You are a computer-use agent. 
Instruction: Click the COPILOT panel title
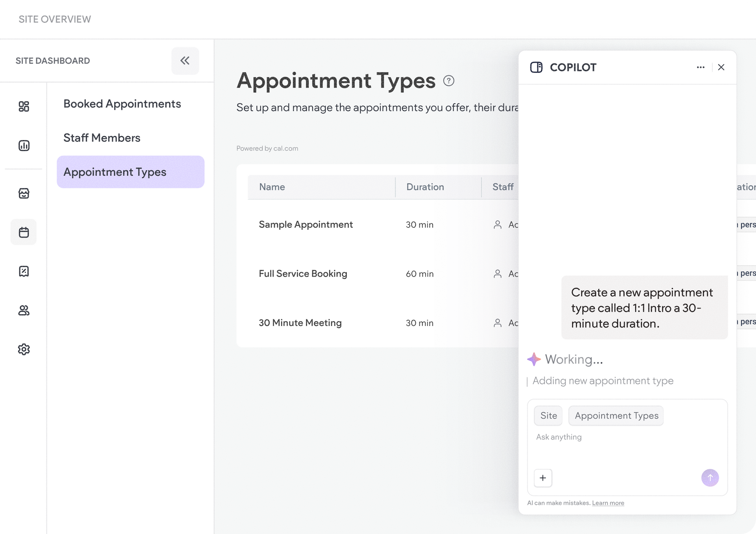[x=573, y=67]
